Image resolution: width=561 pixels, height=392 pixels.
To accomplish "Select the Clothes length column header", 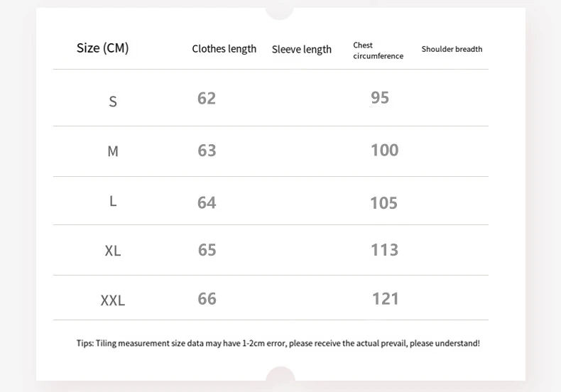I will 224,49.
